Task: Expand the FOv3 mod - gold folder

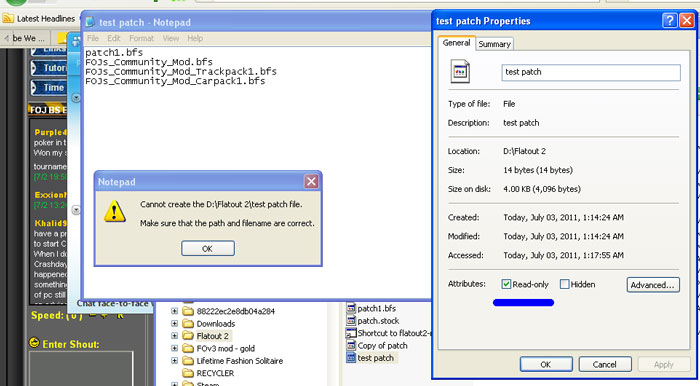Action: tap(175, 348)
